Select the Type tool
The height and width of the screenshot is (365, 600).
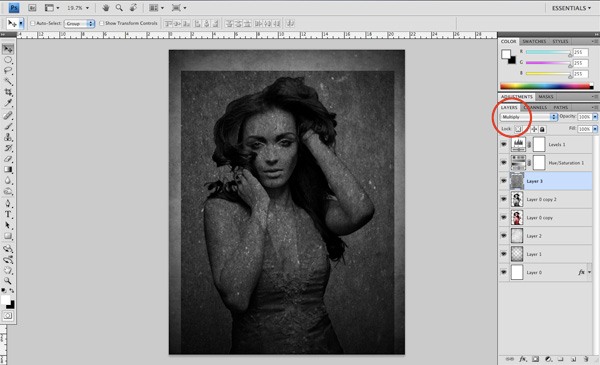(x=8, y=214)
